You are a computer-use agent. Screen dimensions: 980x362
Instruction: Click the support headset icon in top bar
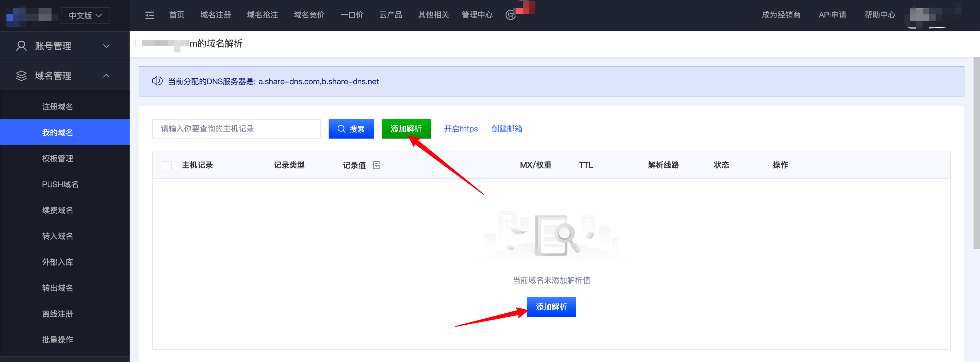pyautogui.click(x=510, y=15)
